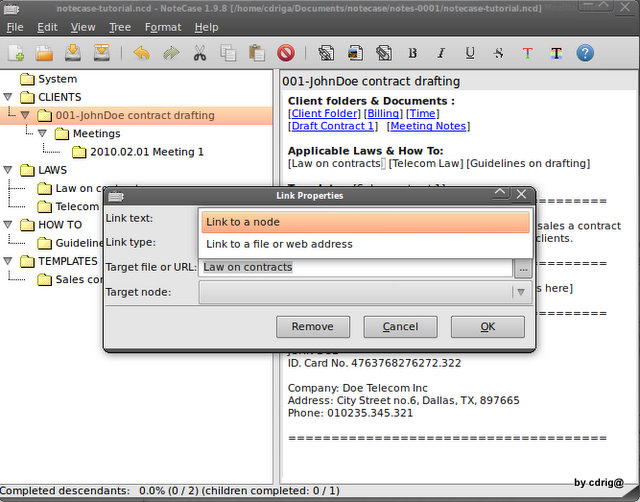Collapse the HOW TO tree node
Image resolution: width=640 pixels, height=502 pixels.
click(8, 224)
